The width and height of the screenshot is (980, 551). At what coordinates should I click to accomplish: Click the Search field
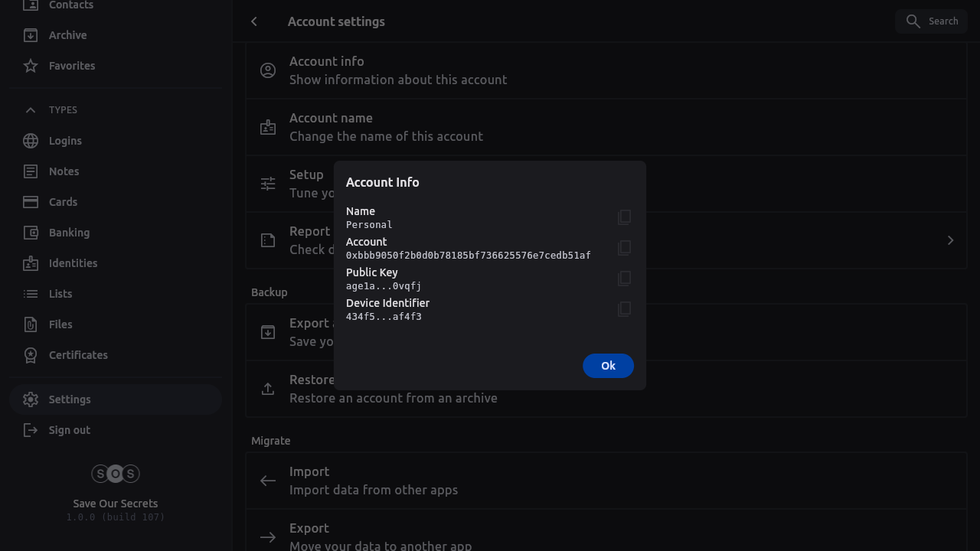coord(932,21)
